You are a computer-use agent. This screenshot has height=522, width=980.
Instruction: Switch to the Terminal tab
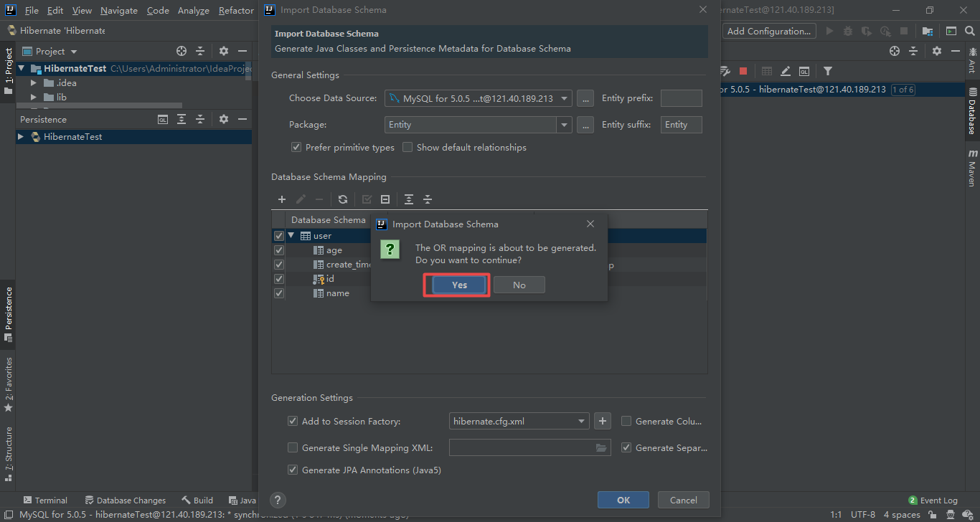[x=46, y=500]
